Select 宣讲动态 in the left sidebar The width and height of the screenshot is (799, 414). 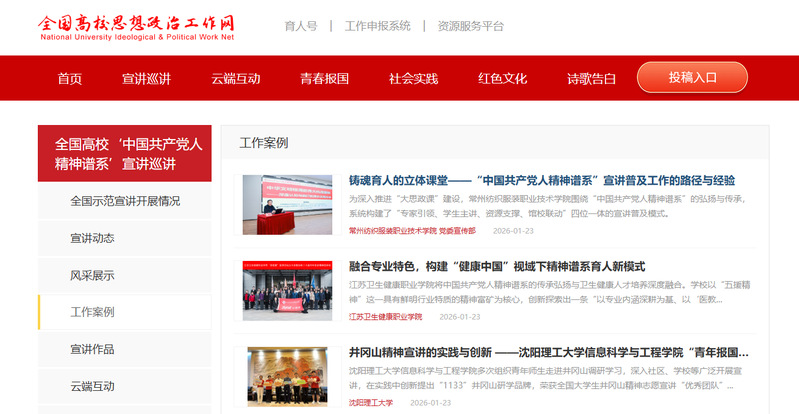coord(92,238)
